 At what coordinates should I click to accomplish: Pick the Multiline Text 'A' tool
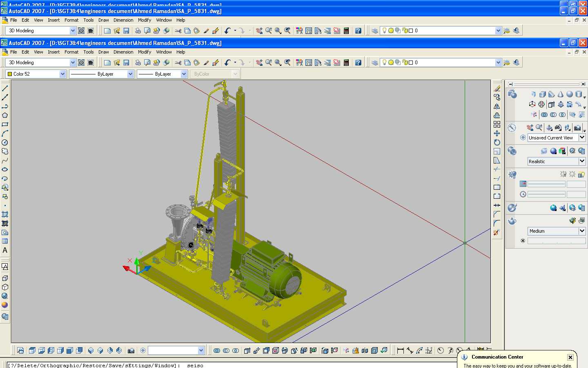[x=5, y=250]
